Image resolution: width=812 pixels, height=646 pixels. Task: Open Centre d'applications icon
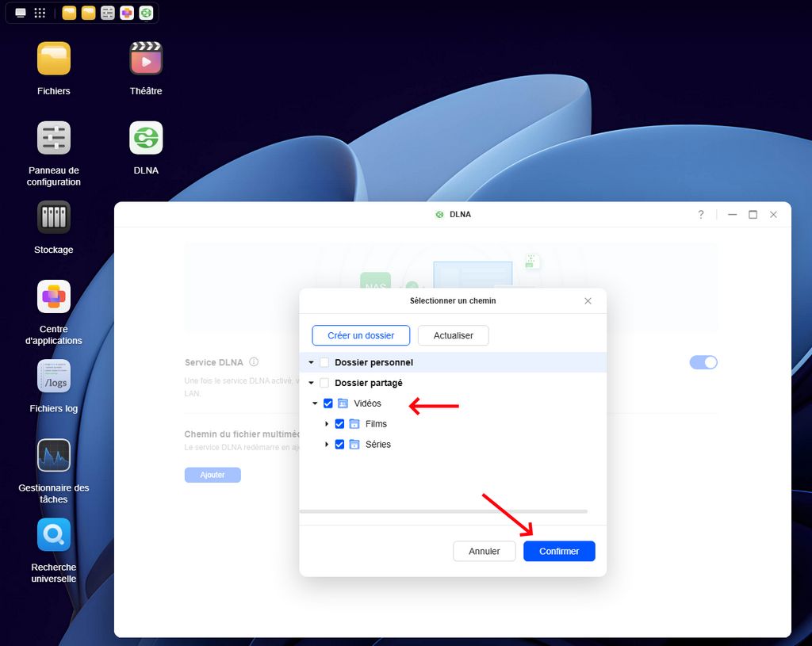[54, 297]
